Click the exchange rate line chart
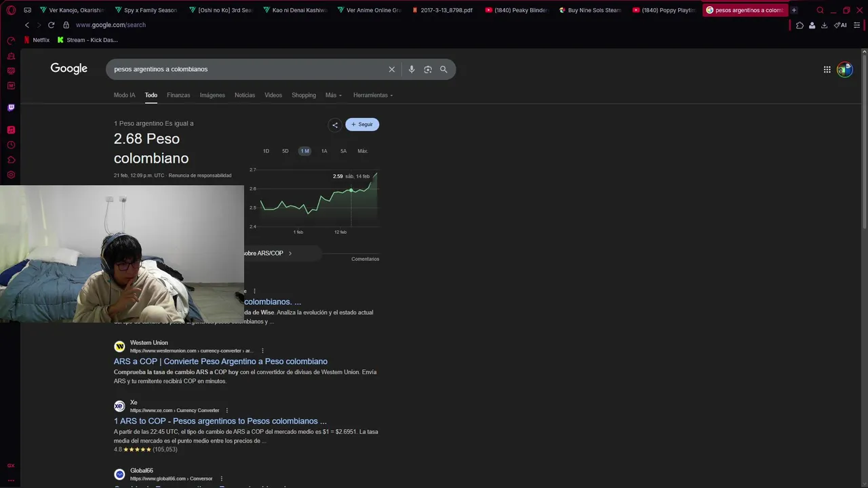The image size is (868, 488). (x=319, y=198)
